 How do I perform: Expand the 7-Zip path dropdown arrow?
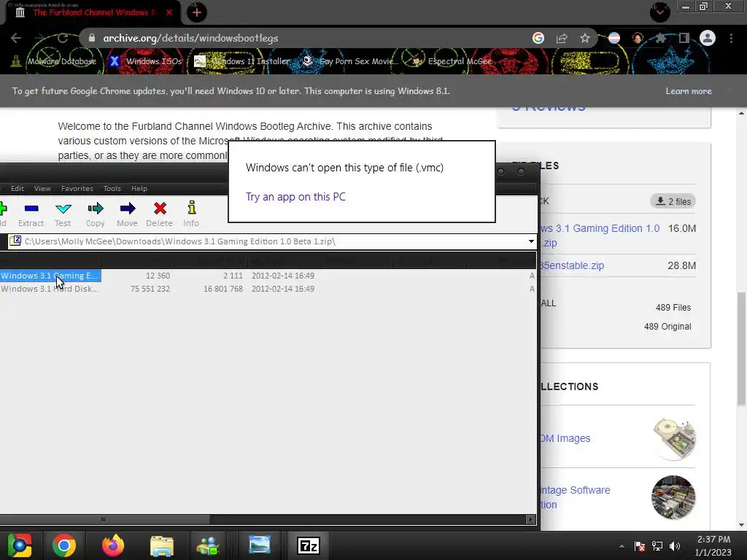point(531,241)
